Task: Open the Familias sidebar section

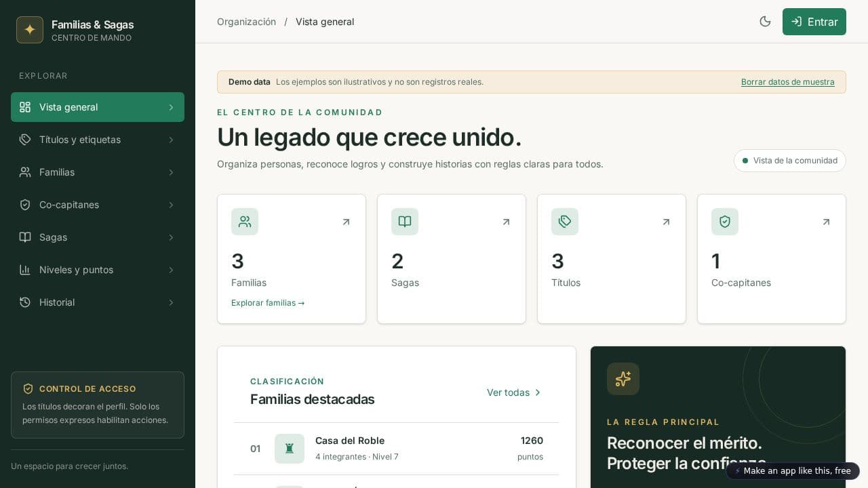Action: [98, 172]
